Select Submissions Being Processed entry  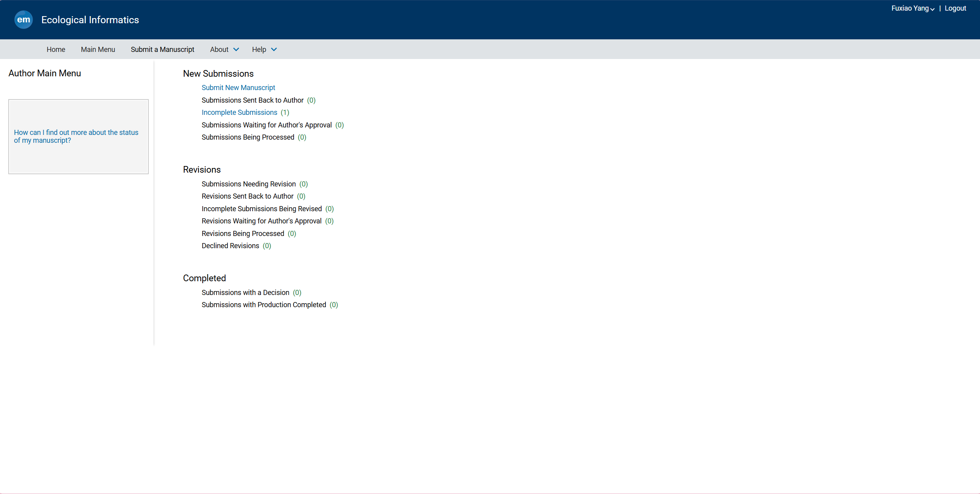[x=248, y=137]
